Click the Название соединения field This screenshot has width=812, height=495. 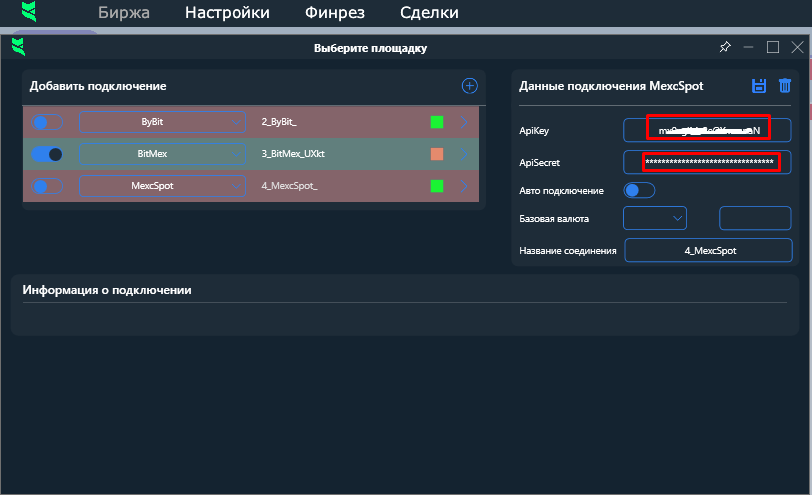click(x=708, y=250)
